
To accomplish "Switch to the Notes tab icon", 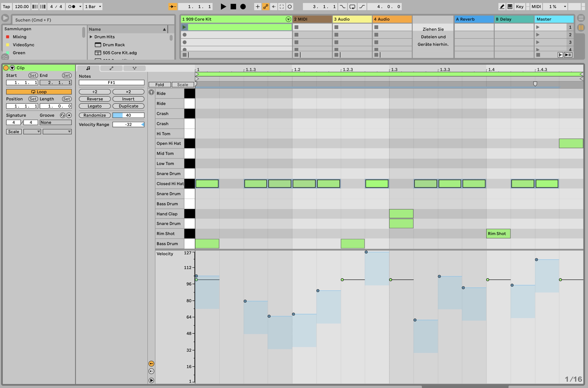I will click(x=88, y=68).
